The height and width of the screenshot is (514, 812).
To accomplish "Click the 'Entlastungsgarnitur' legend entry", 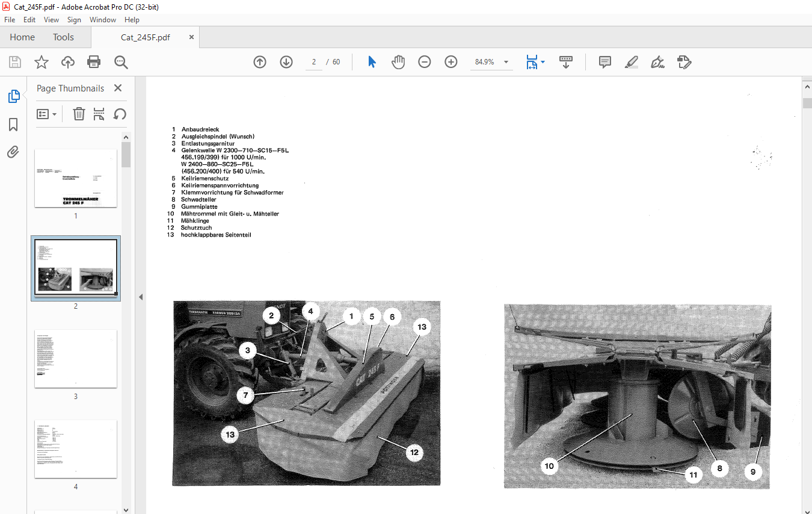I will [x=208, y=144].
